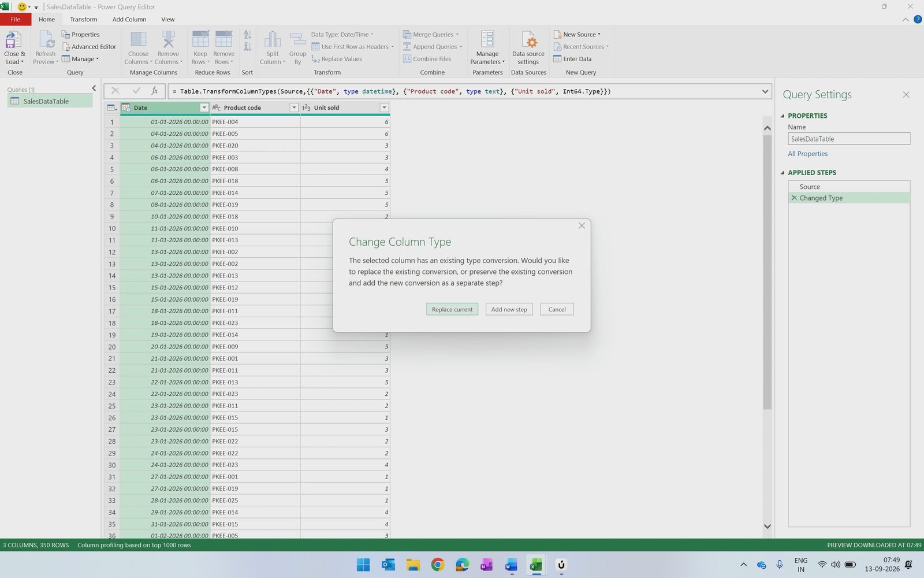Viewport: 924px width, 578px height.
Task: Switch to the Add Column tab
Action: click(x=129, y=19)
